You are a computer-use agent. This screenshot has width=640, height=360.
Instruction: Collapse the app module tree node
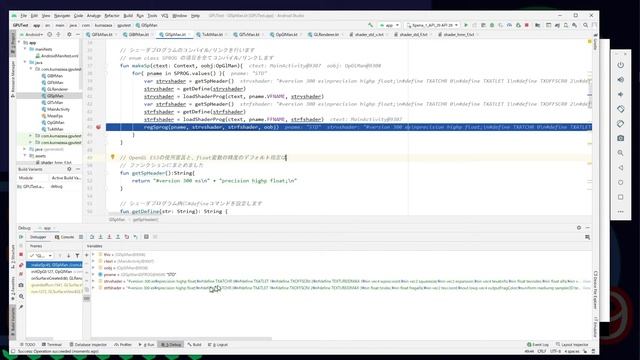coord(20,42)
